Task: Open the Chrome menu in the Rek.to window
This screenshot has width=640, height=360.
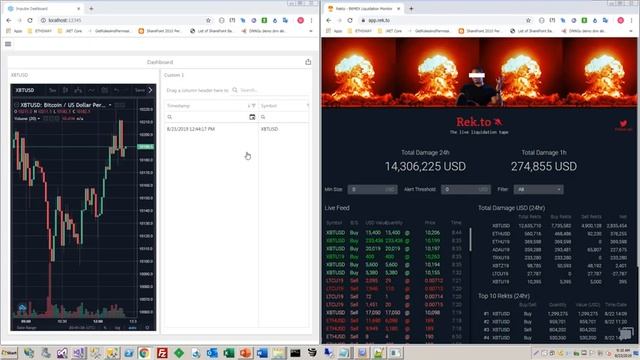Action: pyautogui.click(x=631, y=20)
